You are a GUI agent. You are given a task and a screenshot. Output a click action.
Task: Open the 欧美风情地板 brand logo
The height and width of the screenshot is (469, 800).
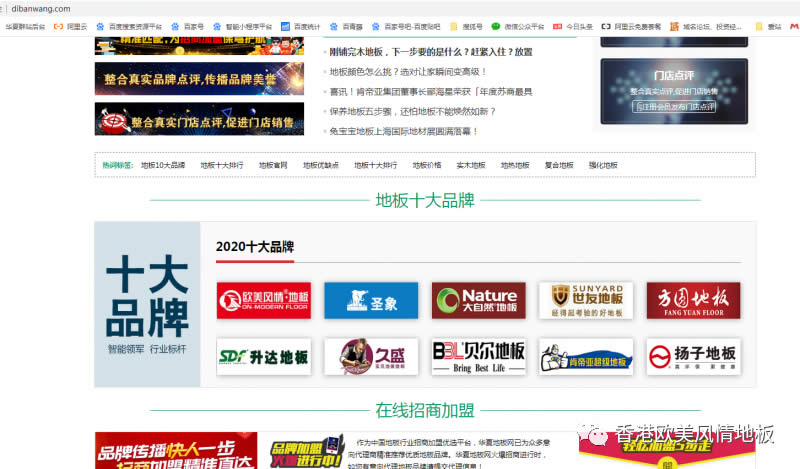tap(264, 301)
